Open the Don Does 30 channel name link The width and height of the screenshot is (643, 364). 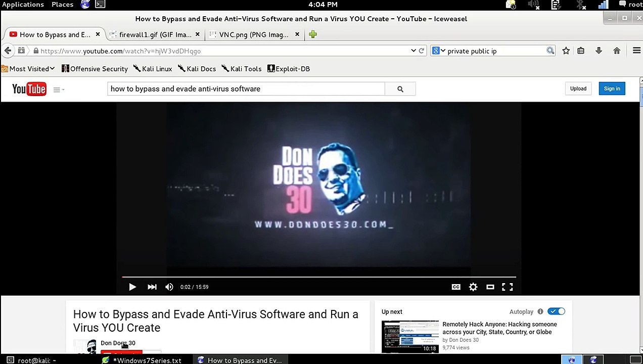[118, 343]
